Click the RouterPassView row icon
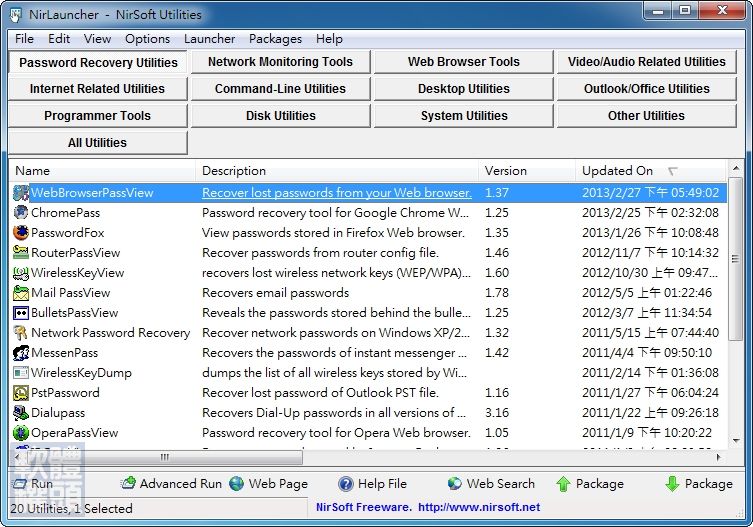The height and width of the screenshot is (527, 753). (21, 252)
